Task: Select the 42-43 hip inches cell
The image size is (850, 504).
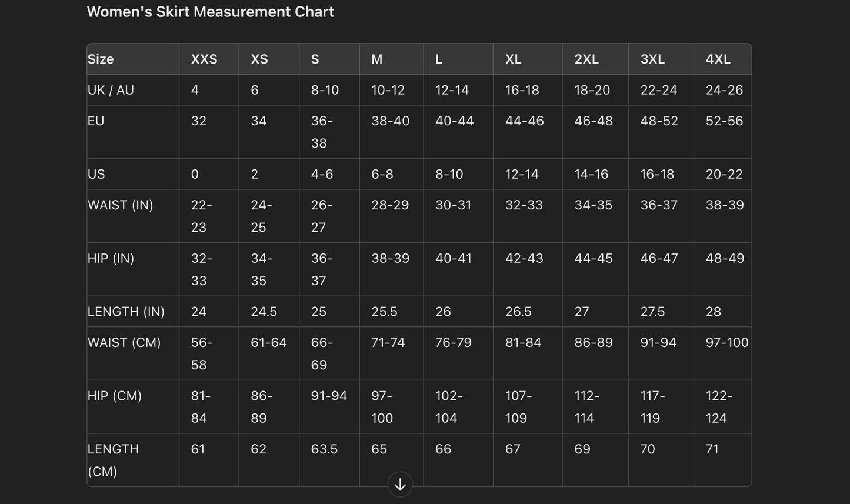Action: coord(524,259)
